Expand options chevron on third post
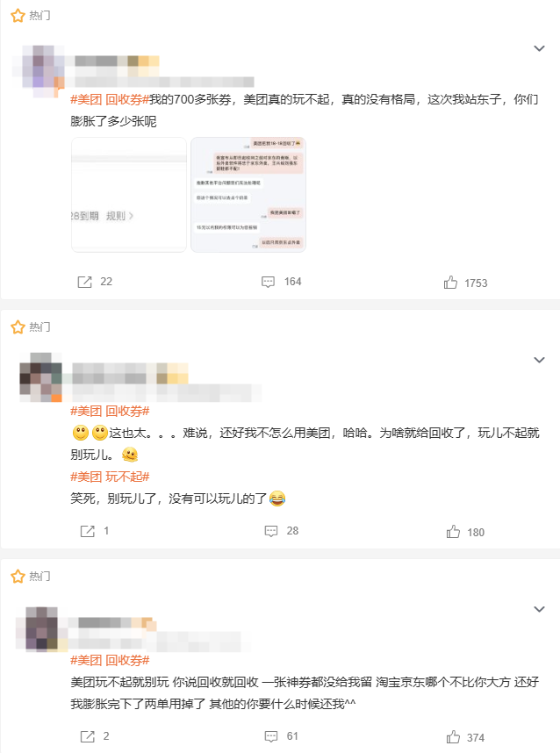This screenshot has width=560, height=753. click(539, 609)
